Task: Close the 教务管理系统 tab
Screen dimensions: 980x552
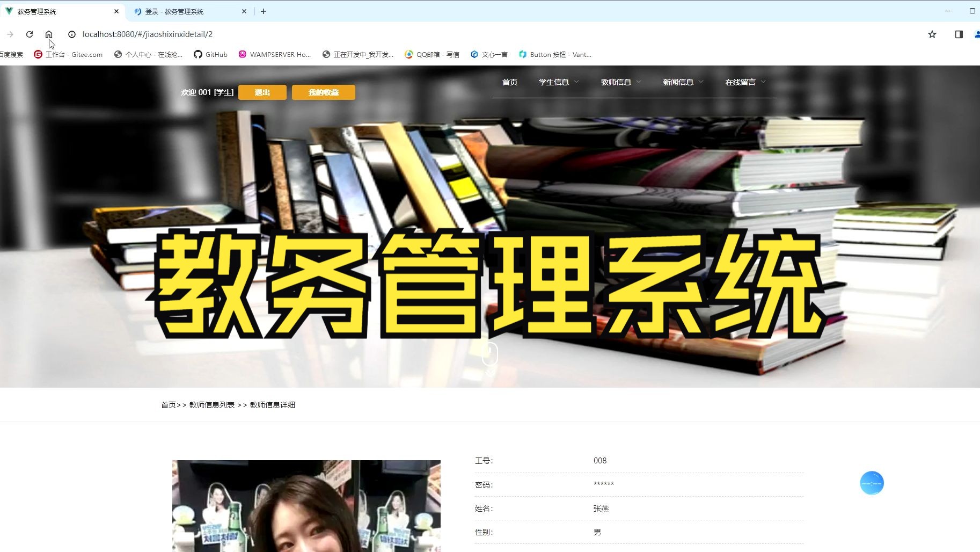Action: coord(116,11)
